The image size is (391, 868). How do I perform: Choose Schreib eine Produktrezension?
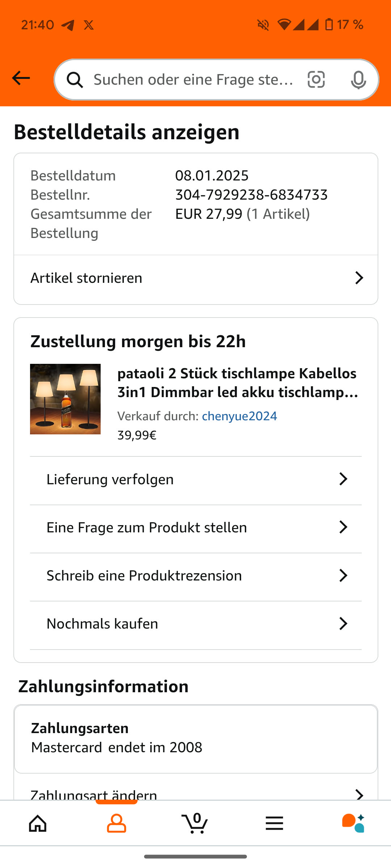(144, 576)
